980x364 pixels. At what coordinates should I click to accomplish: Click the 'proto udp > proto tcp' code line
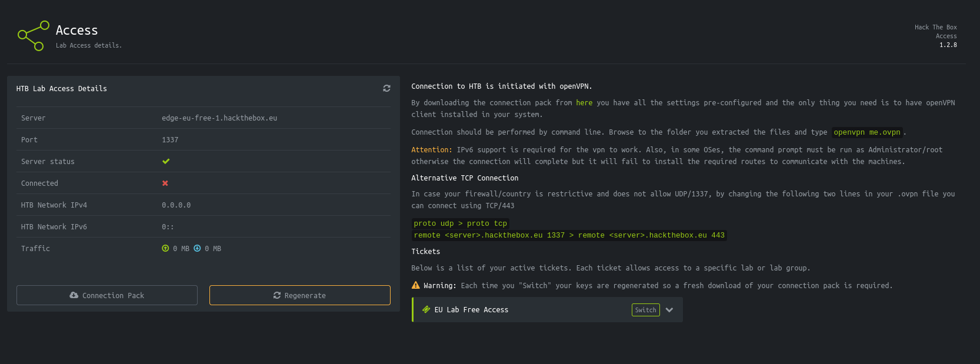pos(460,223)
